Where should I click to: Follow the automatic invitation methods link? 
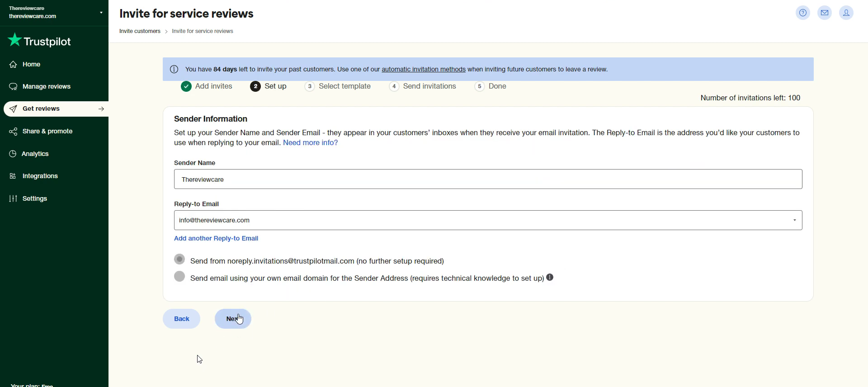pos(424,70)
